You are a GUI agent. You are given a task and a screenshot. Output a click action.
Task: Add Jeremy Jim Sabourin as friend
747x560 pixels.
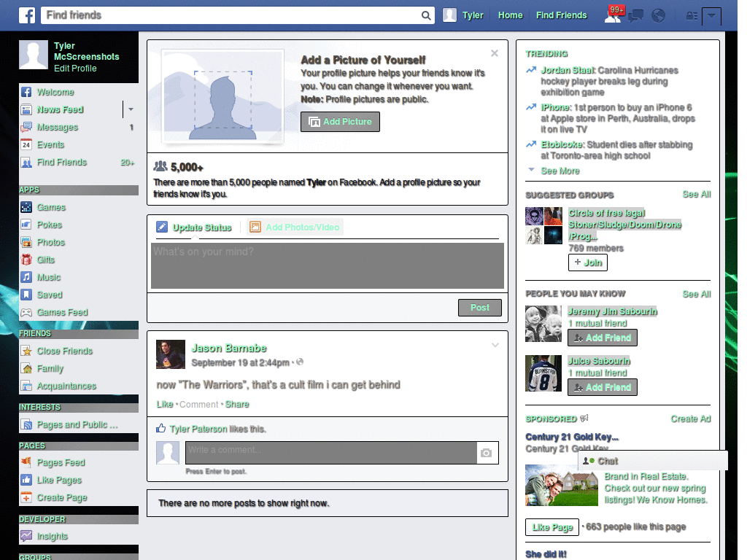pos(602,338)
